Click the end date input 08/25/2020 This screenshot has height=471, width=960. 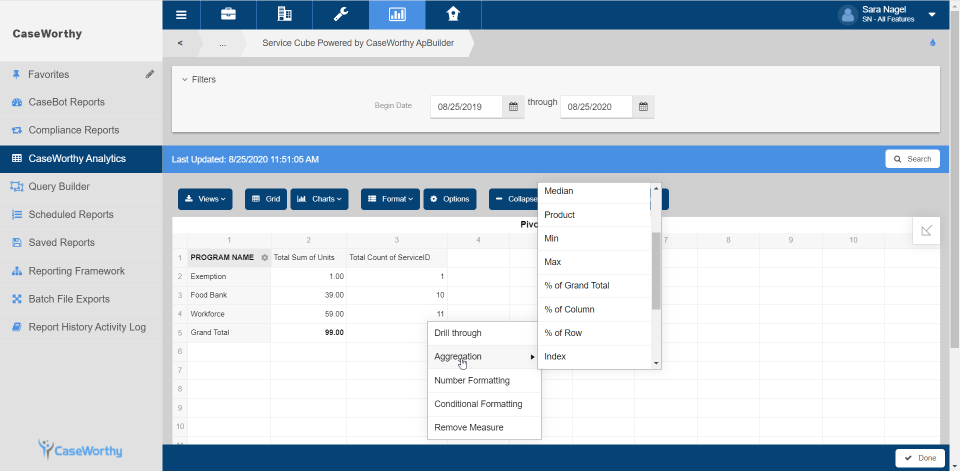pos(596,107)
